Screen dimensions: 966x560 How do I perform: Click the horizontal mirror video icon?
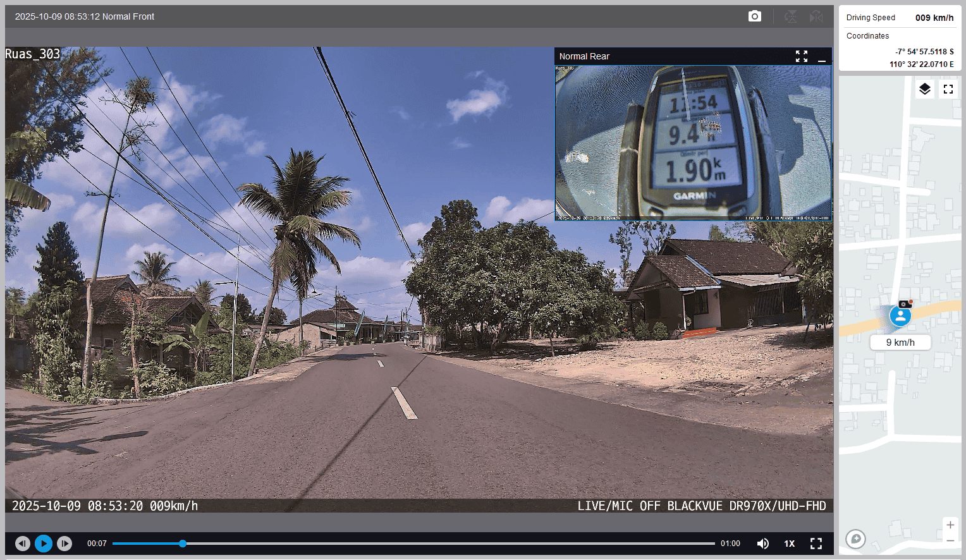pyautogui.click(x=816, y=16)
